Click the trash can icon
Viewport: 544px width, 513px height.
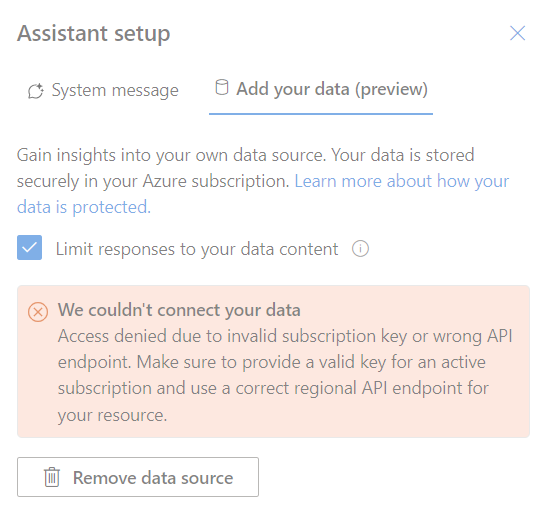pos(52,477)
